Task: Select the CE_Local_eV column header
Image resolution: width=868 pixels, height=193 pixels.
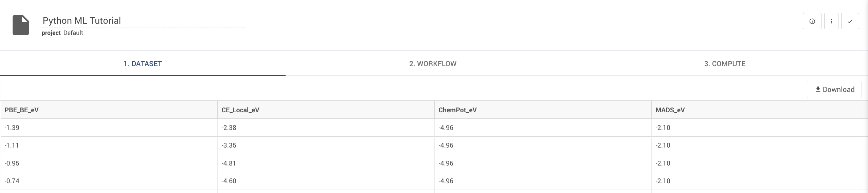Action: click(x=240, y=110)
